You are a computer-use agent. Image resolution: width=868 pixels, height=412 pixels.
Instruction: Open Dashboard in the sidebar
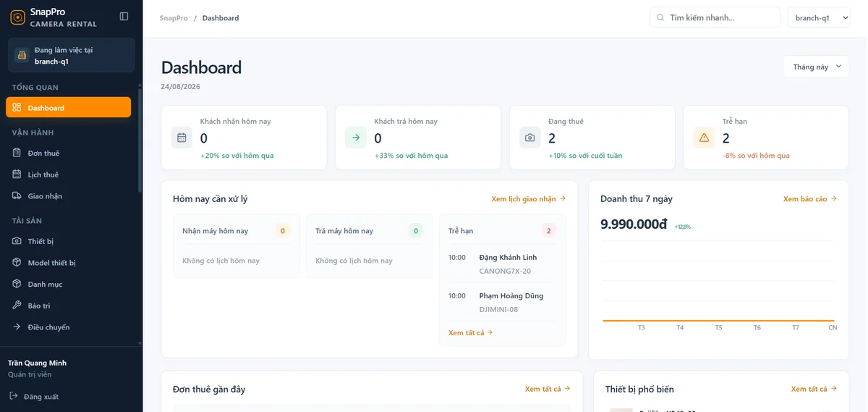coord(68,107)
